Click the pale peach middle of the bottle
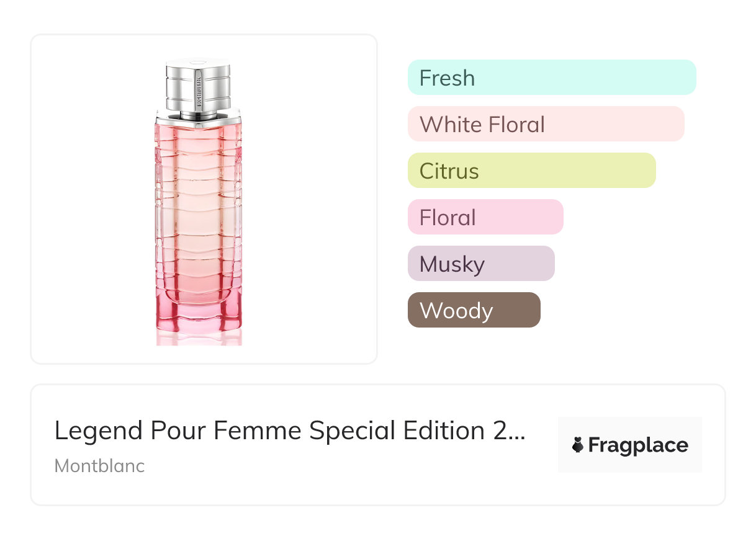Viewport: 756px width, 536px height. (199, 211)
